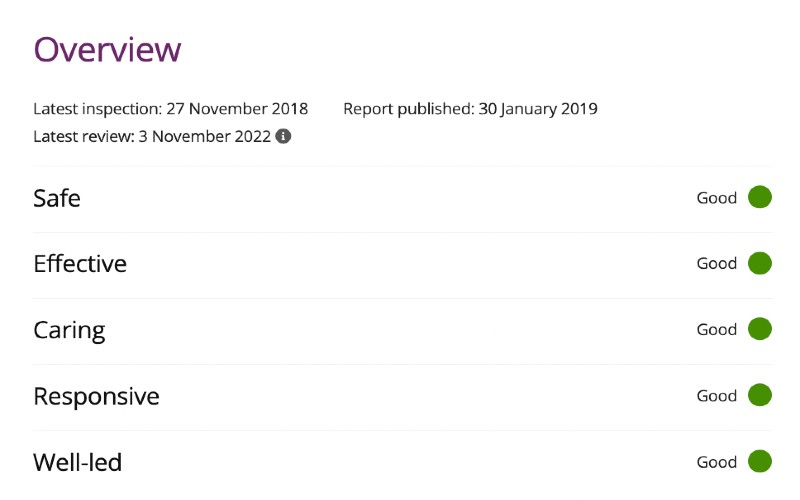800x500 pixels.
Task: Click the Good label for Safe
Action: click(717, 198)
